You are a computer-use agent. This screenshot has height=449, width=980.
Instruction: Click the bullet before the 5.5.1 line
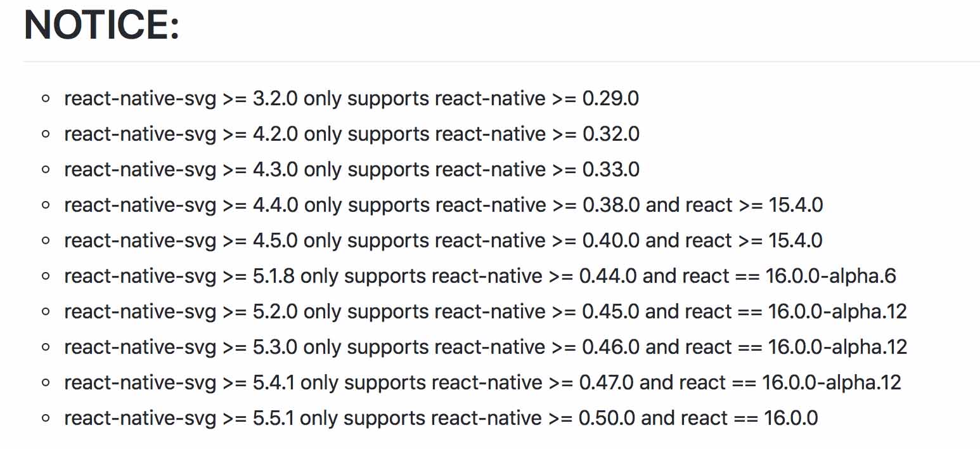pyautogui.click(x=45, y=419)
